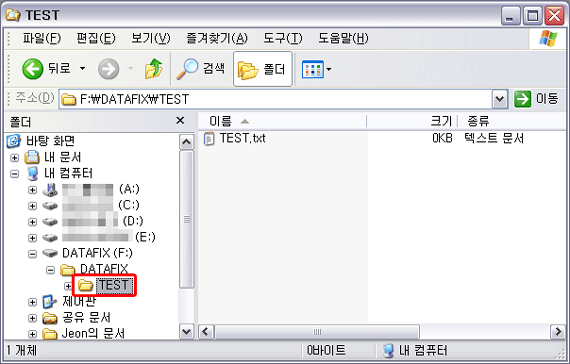Click the address bar path field
This screenshot has height=364, width=570.
point(276,99)
